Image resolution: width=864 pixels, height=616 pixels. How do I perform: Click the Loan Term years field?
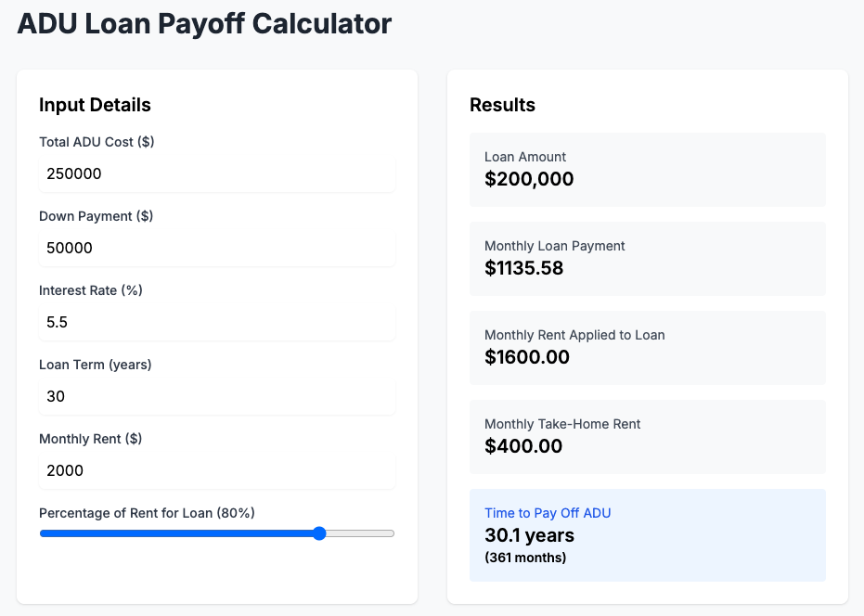pos(217,396)
